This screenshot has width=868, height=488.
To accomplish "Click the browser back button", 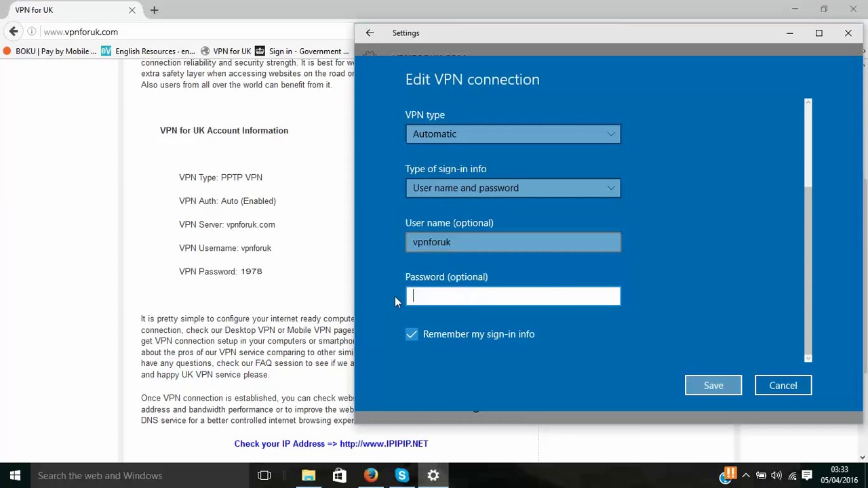I will [x=14, y=32].
